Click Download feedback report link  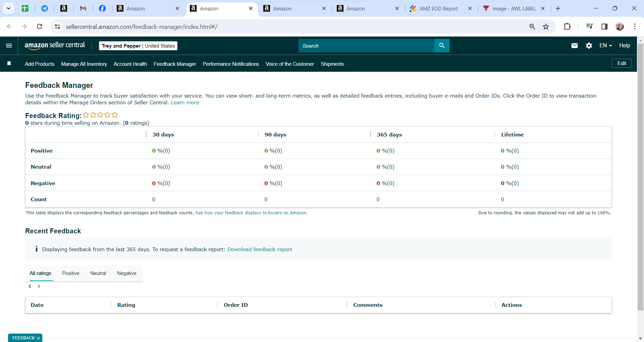pos(260,249)
